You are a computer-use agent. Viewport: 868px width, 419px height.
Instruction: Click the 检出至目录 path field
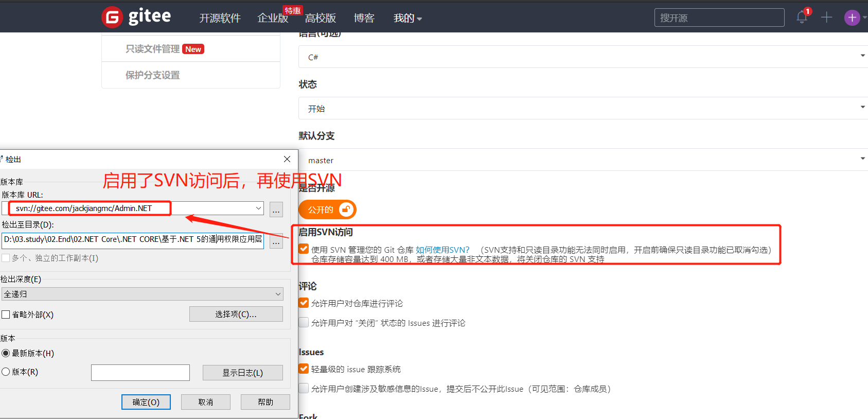(x=133, y=241)
